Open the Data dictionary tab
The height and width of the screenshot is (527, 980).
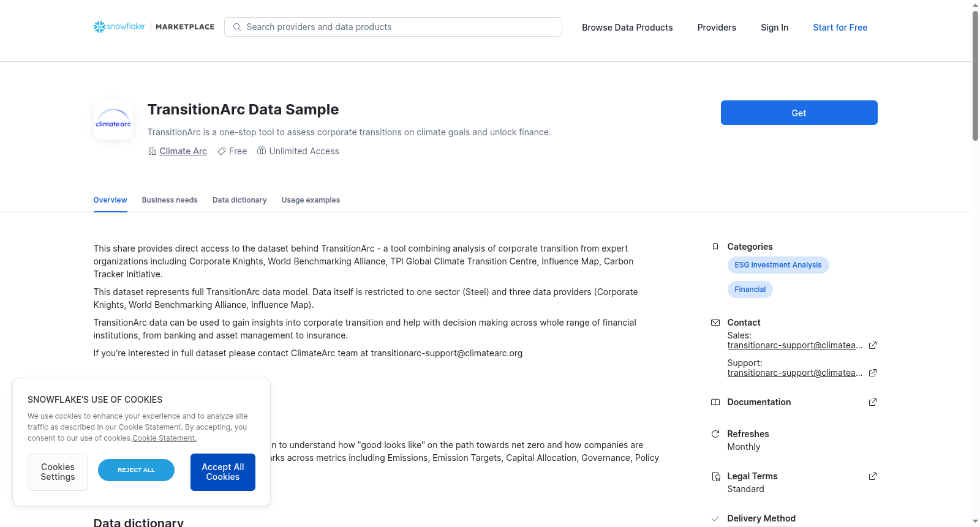click(239, 200)
